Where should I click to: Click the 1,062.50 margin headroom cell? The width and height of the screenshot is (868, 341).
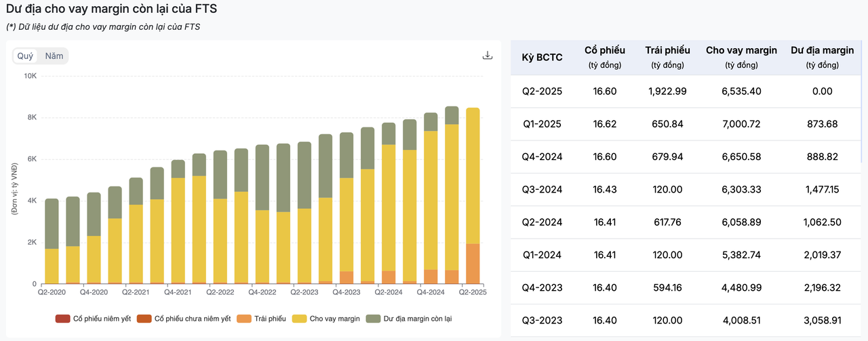pos(822,222)
